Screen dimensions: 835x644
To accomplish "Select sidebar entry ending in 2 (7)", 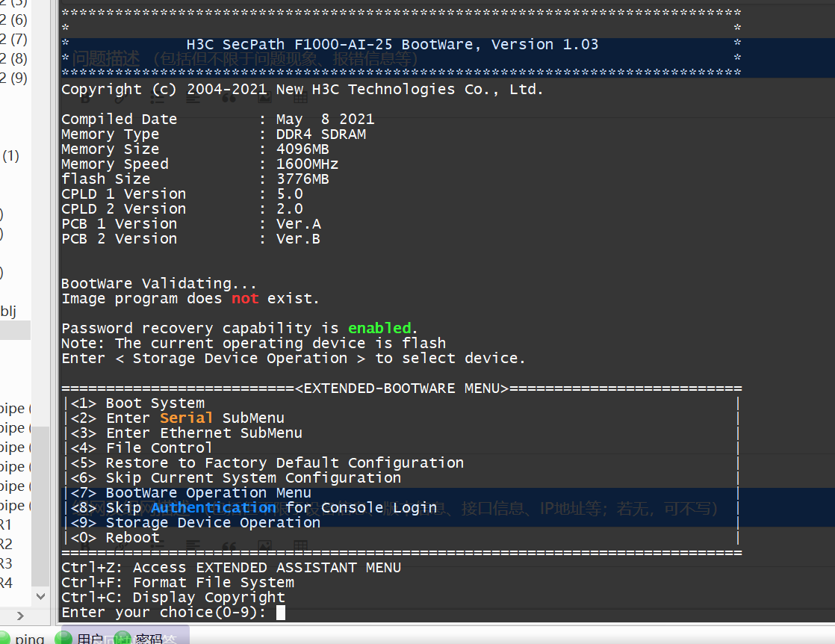I will pyautogui.click(x=14, y=39).
